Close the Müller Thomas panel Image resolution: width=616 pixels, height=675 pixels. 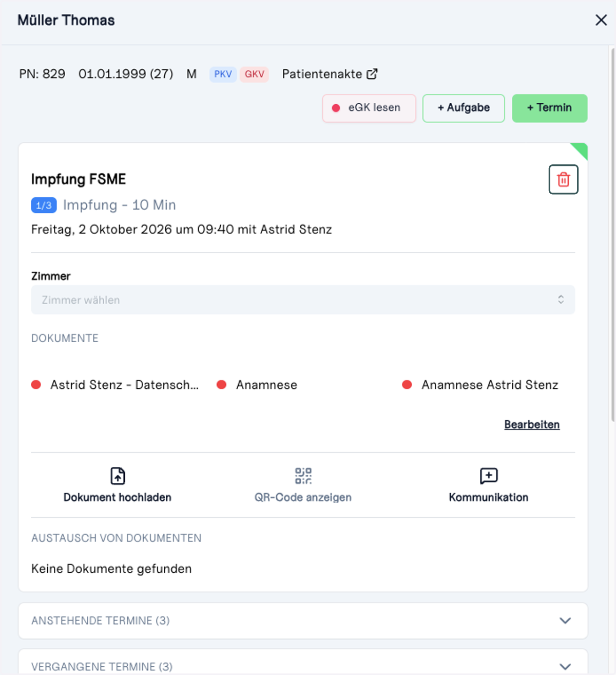[601, 20]
